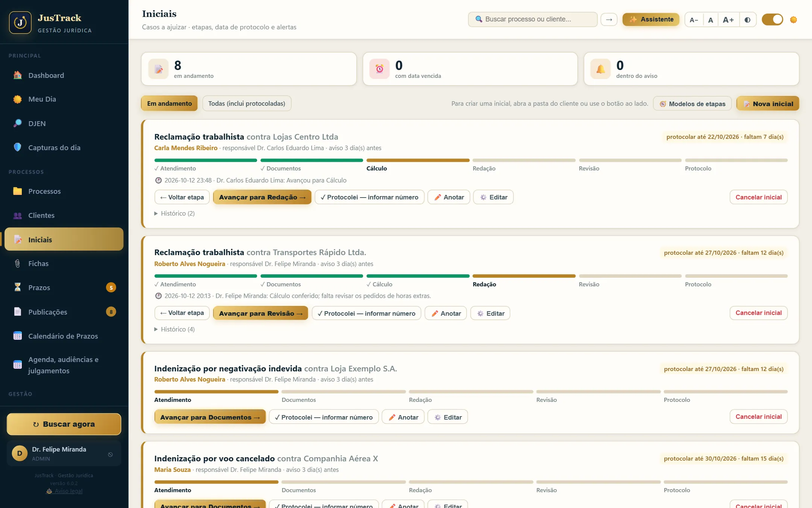This screenshot has width=812, height=508.
Task: Open client Carla Mendes Ribeiro link
Action: pyautogui.click(x=186, y=148)
